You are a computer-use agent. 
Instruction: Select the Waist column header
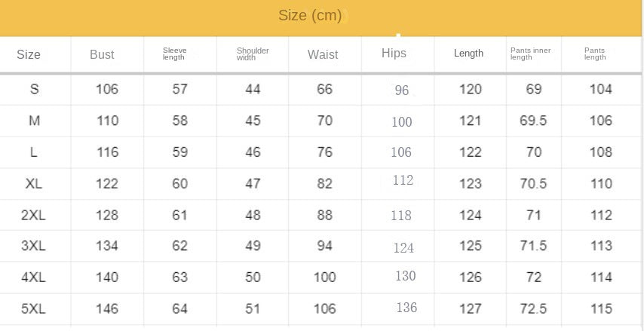pyautogui.click(x=323, y=54)
